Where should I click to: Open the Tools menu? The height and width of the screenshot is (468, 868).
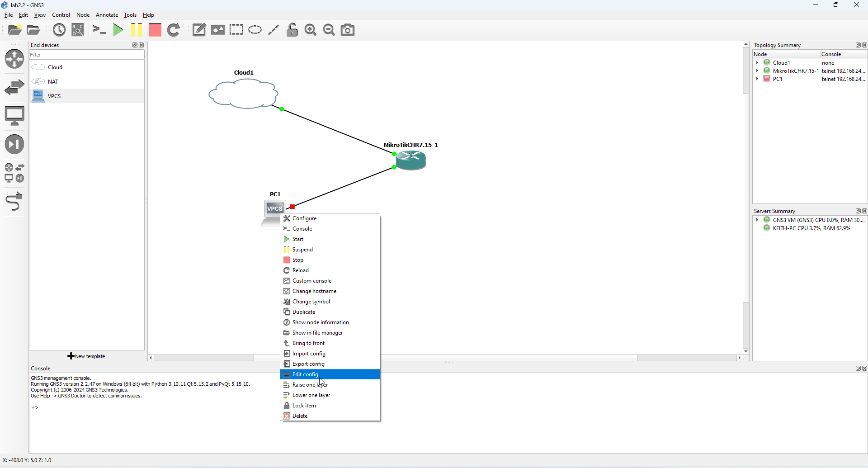(130, 15)
